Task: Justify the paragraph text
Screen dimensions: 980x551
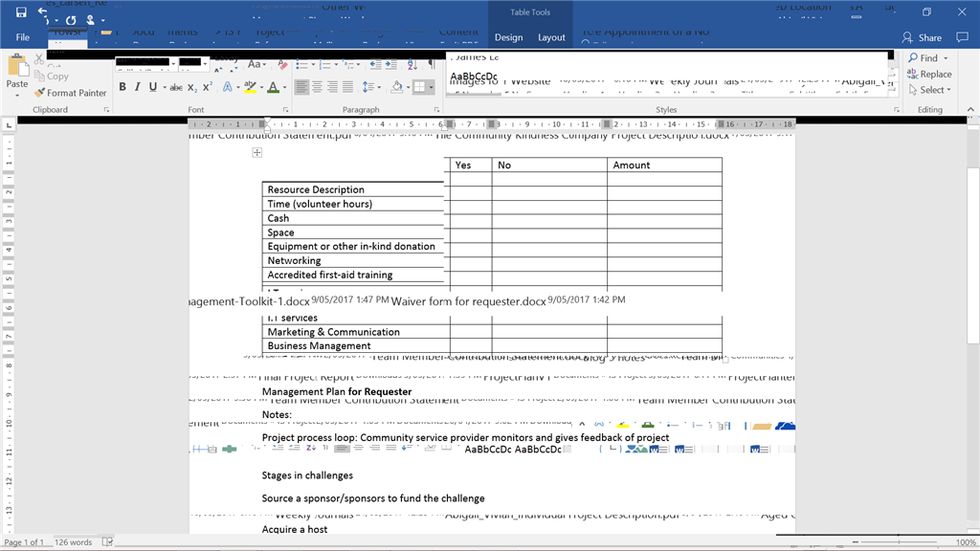Action: click(x=347, y=87)
